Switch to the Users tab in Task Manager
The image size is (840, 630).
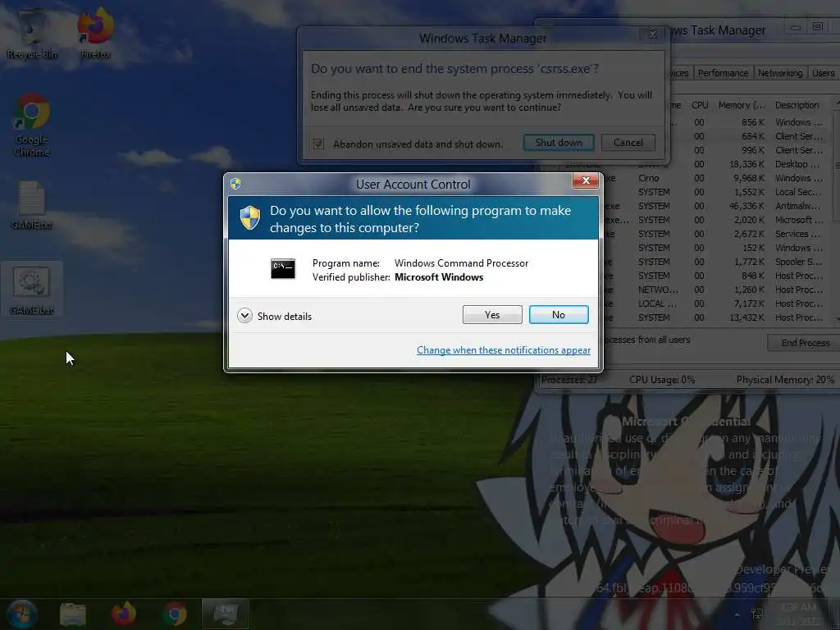[823, 73]
